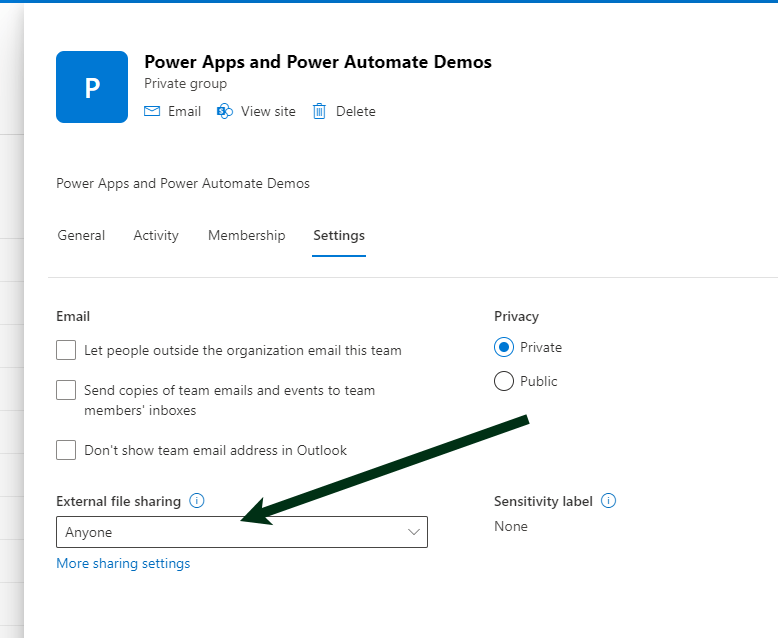This screenshot has height=638, width=778.
Task: Select the Private privacy option
Action: [x=504, y=347]
